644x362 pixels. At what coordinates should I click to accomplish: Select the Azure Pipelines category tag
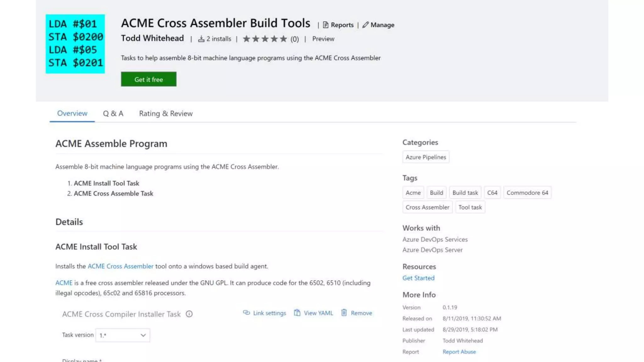coord(425,157)
